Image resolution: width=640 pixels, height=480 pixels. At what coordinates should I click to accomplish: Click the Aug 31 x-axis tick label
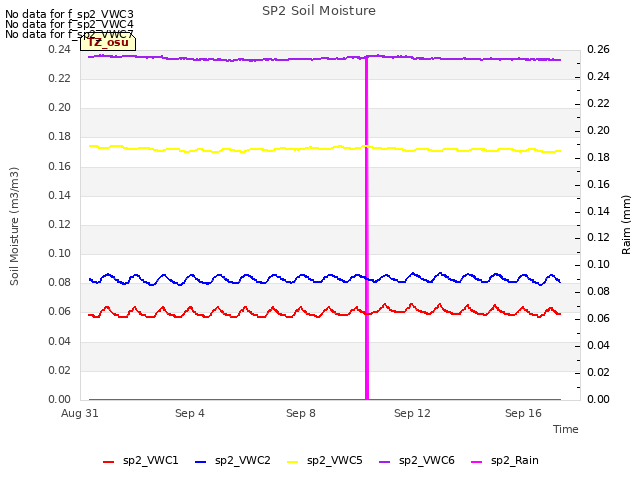[x=80, y=413]
